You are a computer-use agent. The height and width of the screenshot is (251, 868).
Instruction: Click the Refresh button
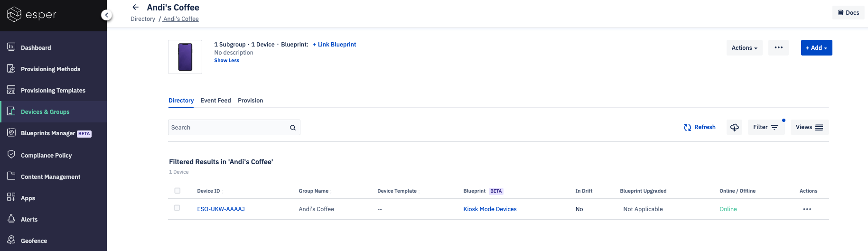pos(700,127)
